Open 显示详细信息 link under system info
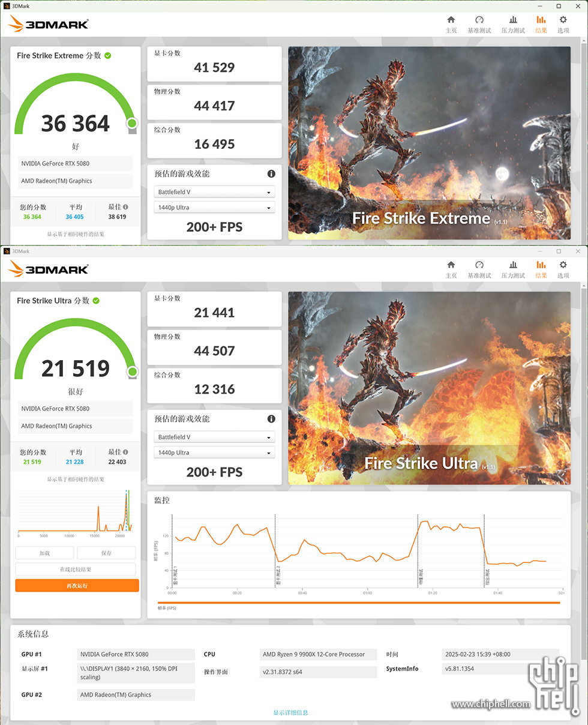The image size is (588, 725). 290,712
